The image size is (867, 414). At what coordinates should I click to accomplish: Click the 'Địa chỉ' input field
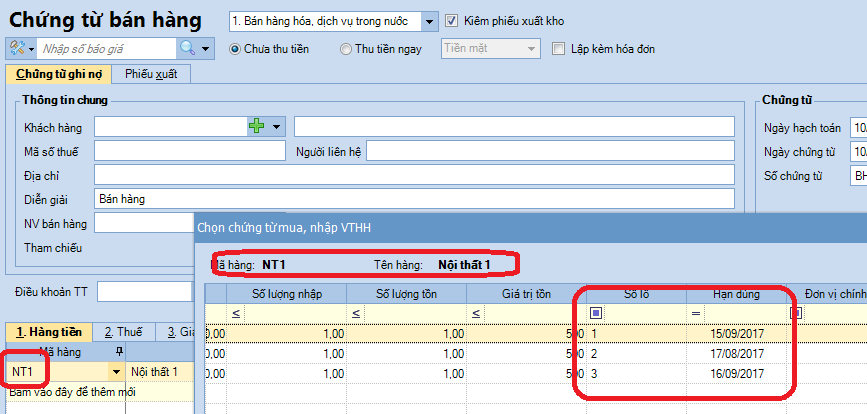pyautogui.click(x=414, y=175)
